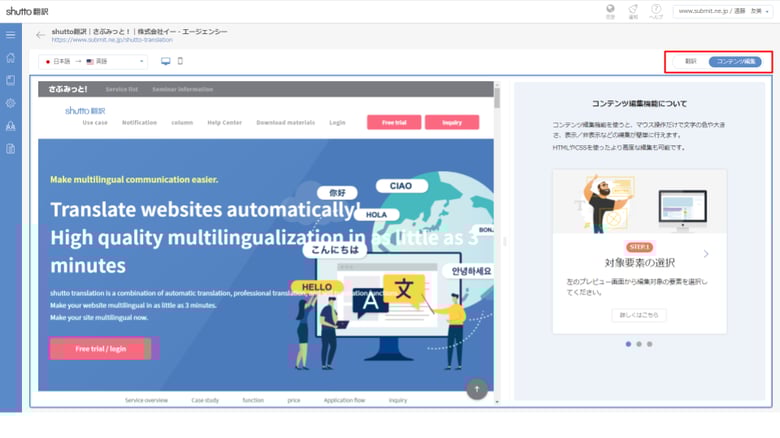The width and height of the screenshot is (780, 438).
Task: Select third carousel dot in tutorial
Action: click(x=649, y=344)
